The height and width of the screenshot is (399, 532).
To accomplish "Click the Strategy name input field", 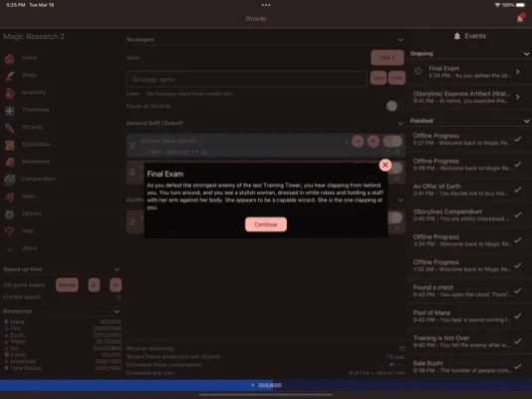I will coord(247,79).
